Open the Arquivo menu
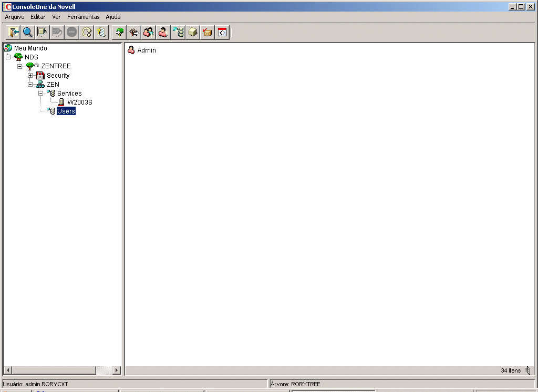 [x=14, y=17]
